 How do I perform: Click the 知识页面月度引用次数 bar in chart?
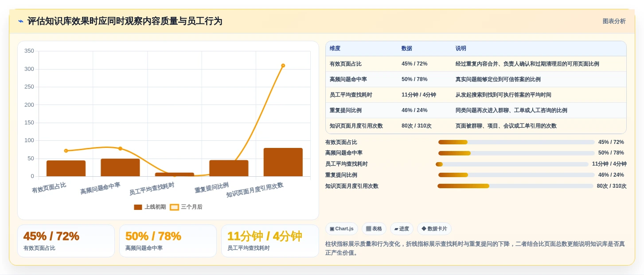(283, 162)
